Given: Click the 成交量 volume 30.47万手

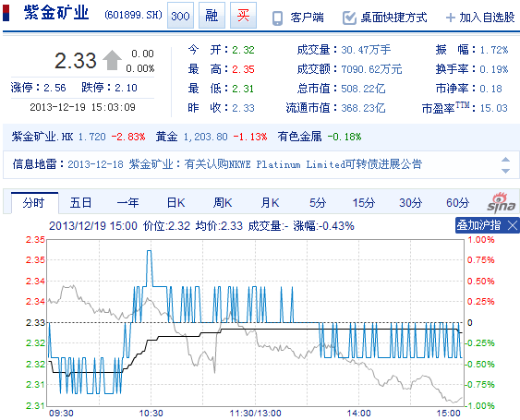Looking at the screenshot, I should pos(366,50).
